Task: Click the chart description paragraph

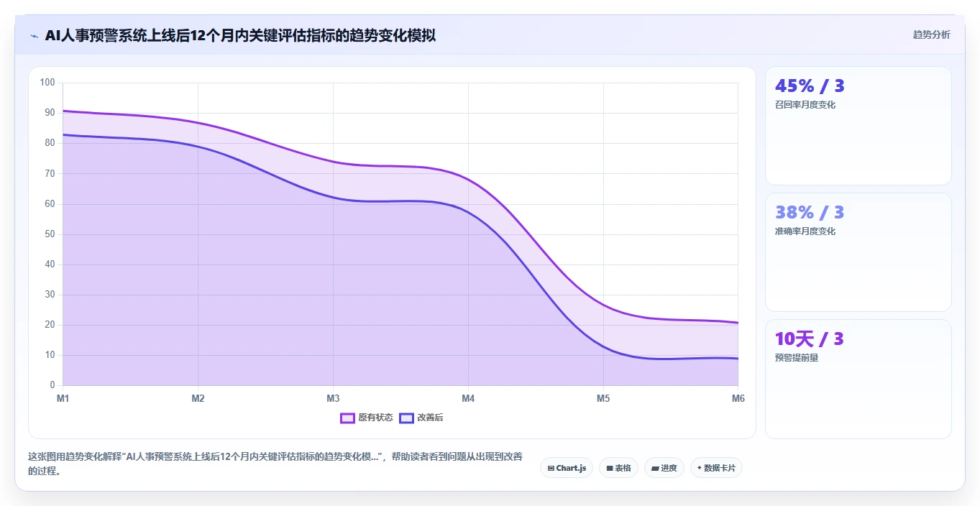Action: pyautogui.click(x=275, y=464)
